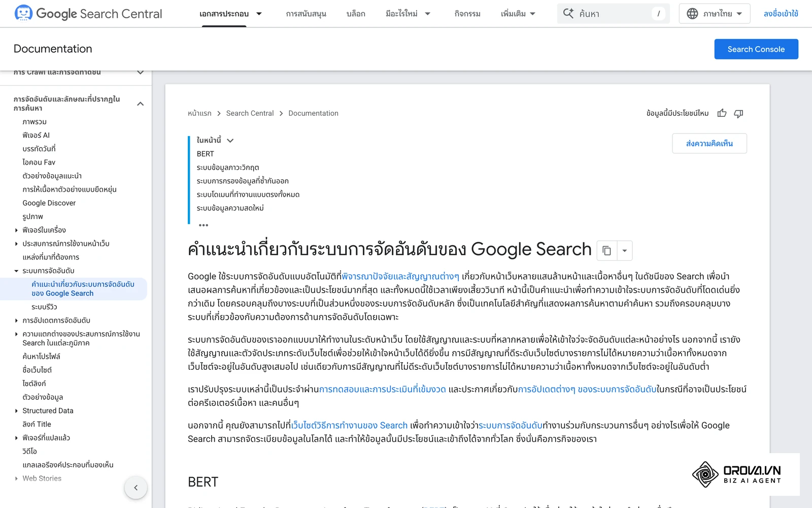Open the Documentation breadcrumb link

pyautogui.click(x=313, y=113)
